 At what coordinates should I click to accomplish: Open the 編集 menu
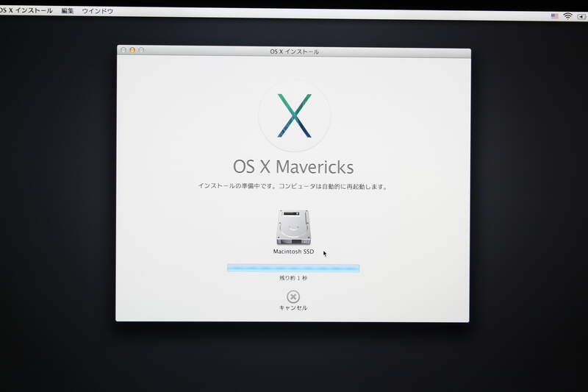coord(68,12)
